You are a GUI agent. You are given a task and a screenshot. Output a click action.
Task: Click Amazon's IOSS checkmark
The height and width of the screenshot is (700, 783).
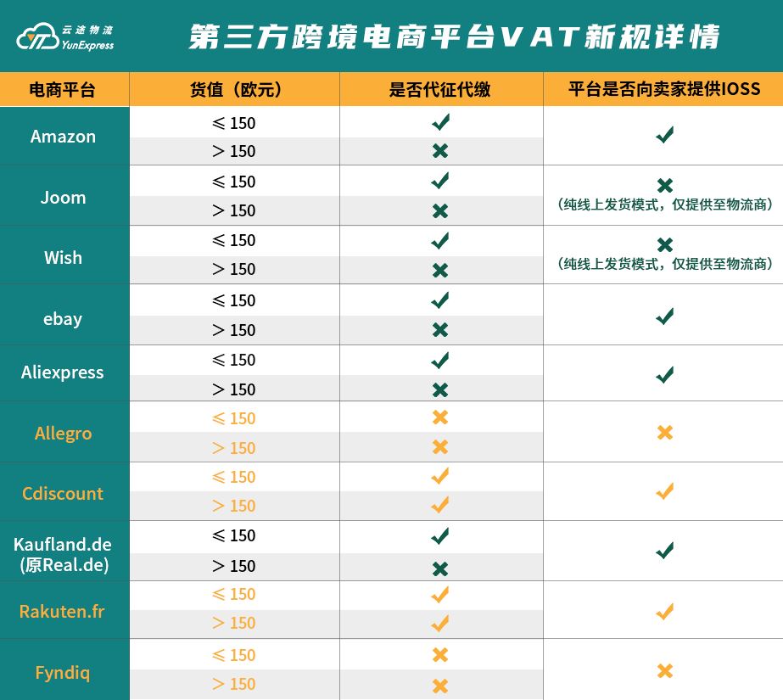[664, 134]
